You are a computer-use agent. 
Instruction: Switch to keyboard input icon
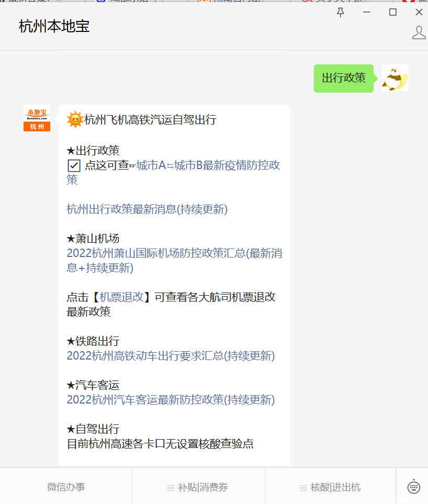coord(413,487)
